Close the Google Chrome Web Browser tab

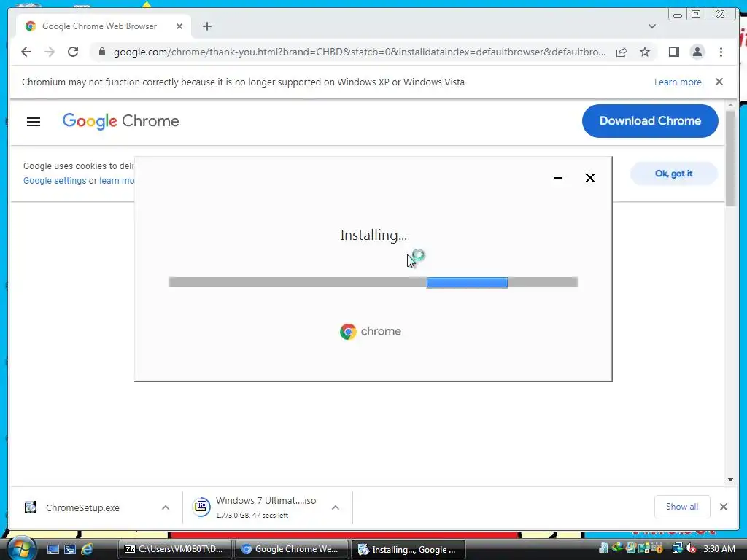coord(179,27)
